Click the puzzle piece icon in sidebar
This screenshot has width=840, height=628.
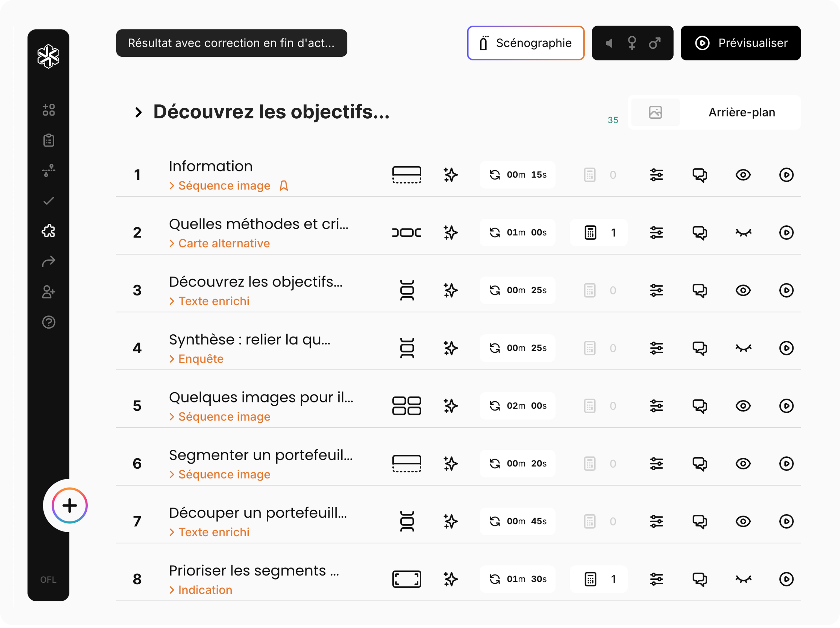[x=49, y=231]
